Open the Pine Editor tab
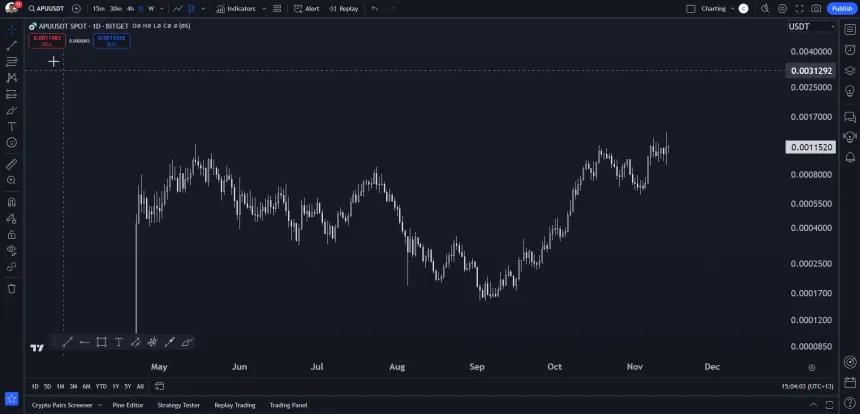 click(x=128, y=405)
